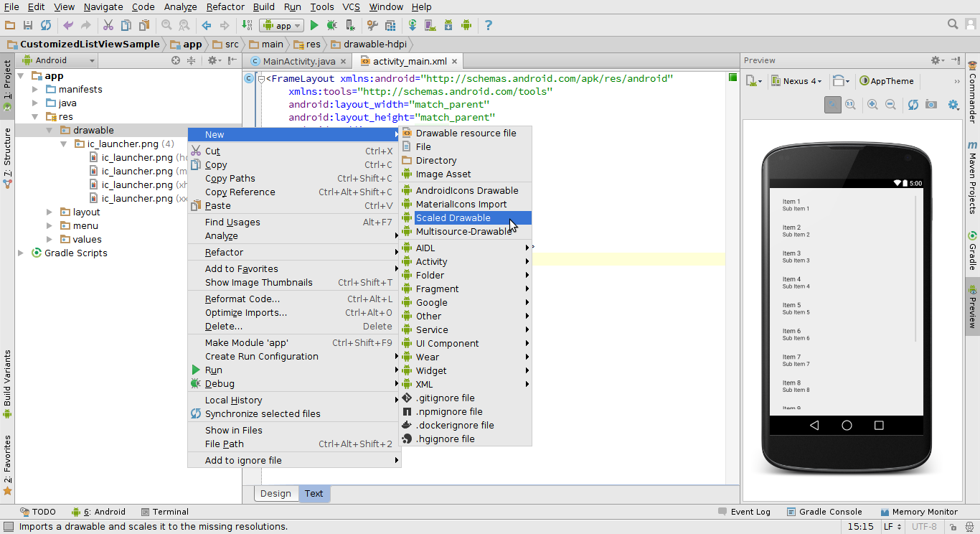980x534 pixels.
Task: Click the AppTheme button in Preview
Action: [887, 81]
